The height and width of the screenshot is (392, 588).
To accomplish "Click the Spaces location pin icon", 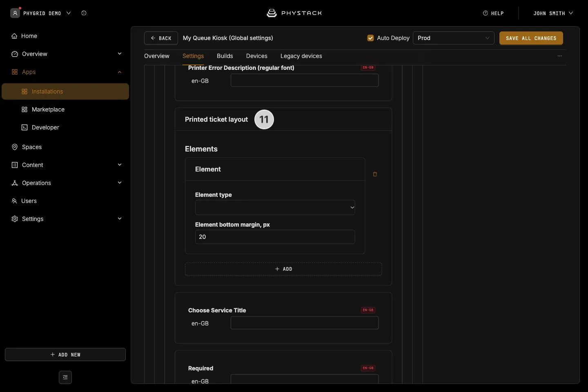I will pyautogui.click(x=15, y=147).
